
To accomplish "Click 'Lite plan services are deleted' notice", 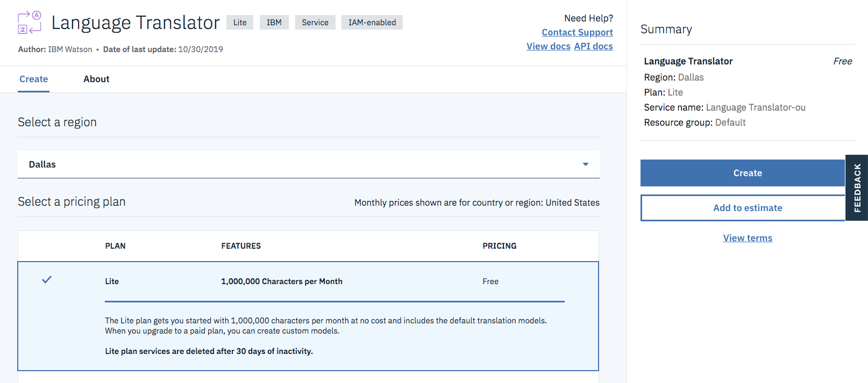I will (209, 351).
